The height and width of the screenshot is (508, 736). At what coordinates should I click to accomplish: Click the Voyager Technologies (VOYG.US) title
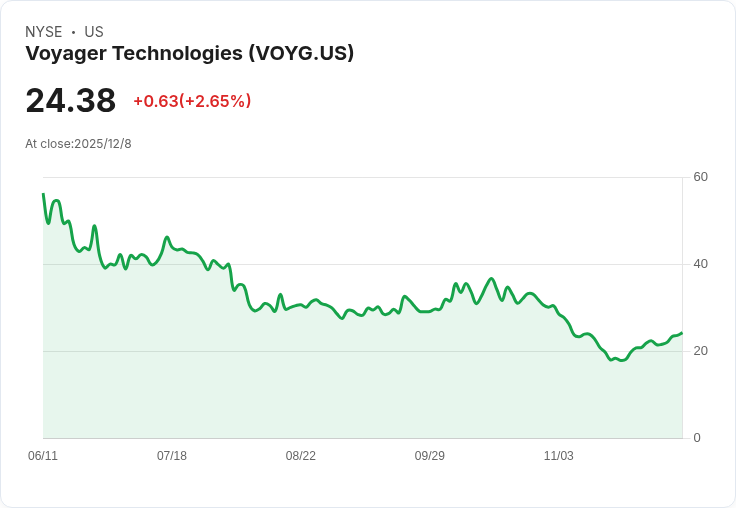coord(189,54)
